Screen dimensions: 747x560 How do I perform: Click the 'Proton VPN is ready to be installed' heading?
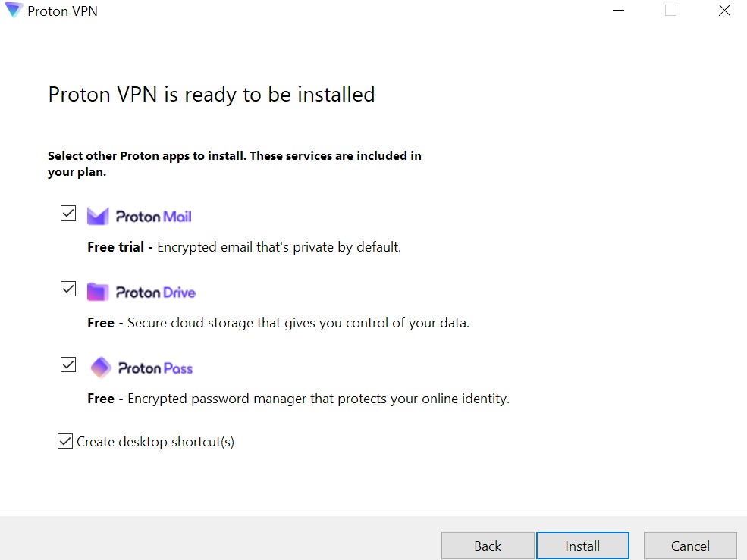click(212, 95)
